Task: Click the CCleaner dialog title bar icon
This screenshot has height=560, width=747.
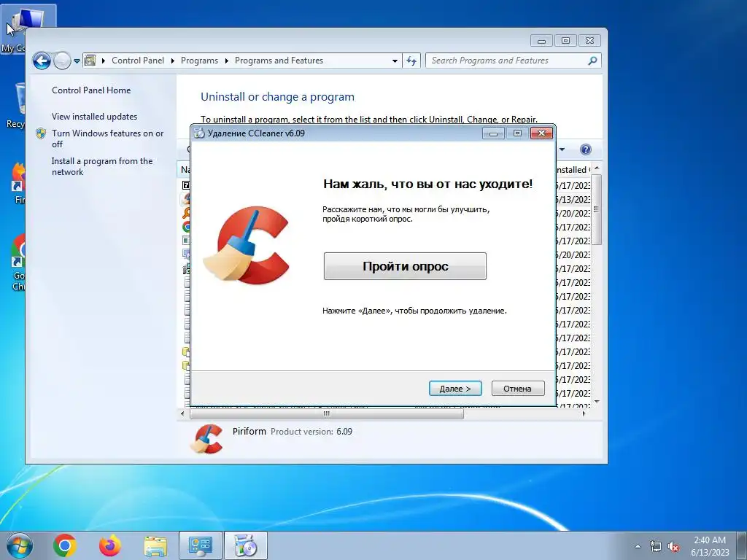Action: click(x=200, y=133)
